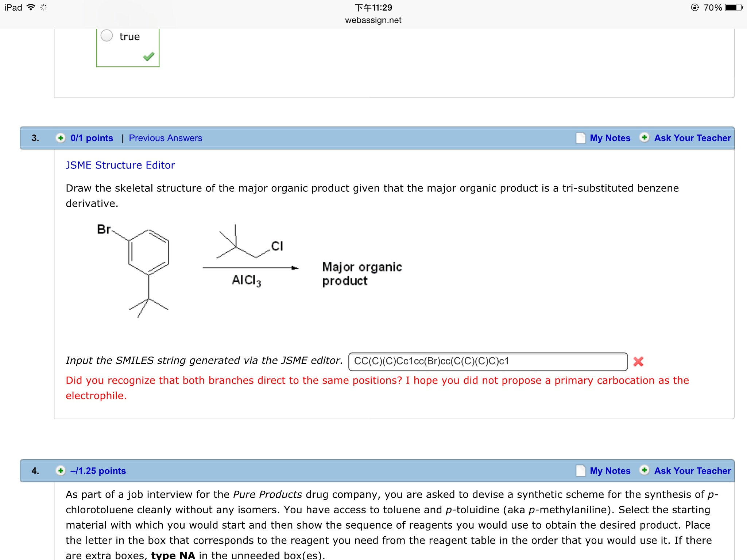The width and height of the screenshot is (747, 560).
Task: Expand the 0/1 points details for question 3
Action: point(92,138)
